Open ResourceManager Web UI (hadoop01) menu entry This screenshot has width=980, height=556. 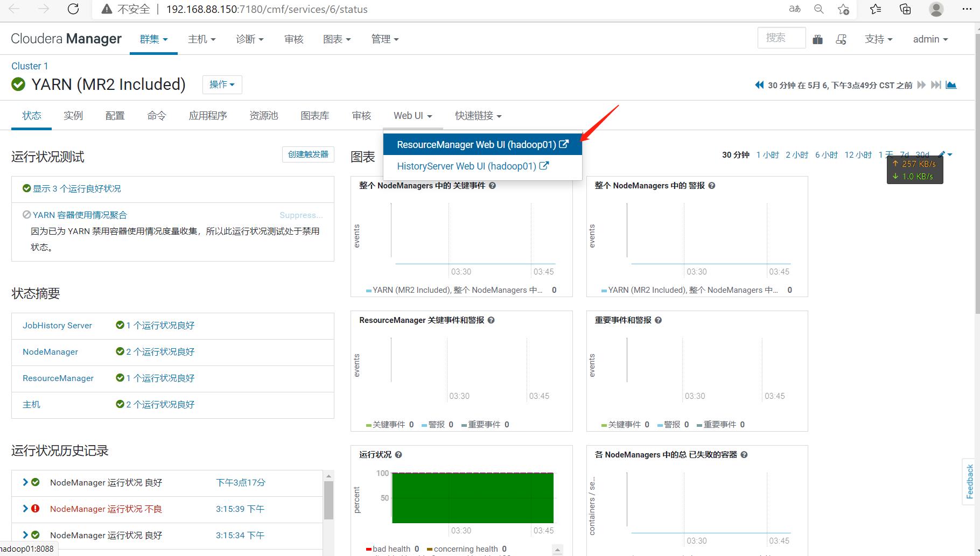[x=482, y=144]
